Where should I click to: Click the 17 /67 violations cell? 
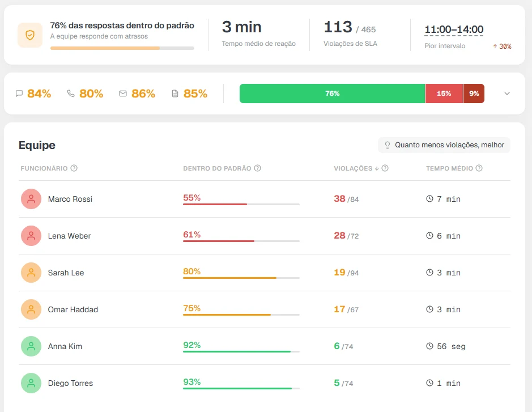(346, 309)
